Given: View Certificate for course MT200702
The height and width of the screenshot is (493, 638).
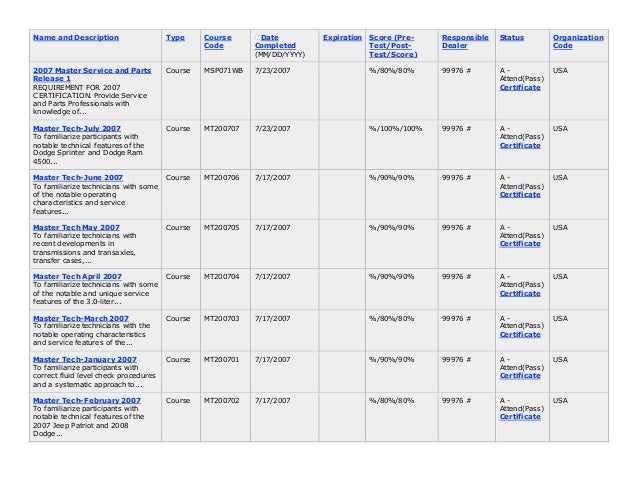Looking at the screenshot, I should pos(520,417).
